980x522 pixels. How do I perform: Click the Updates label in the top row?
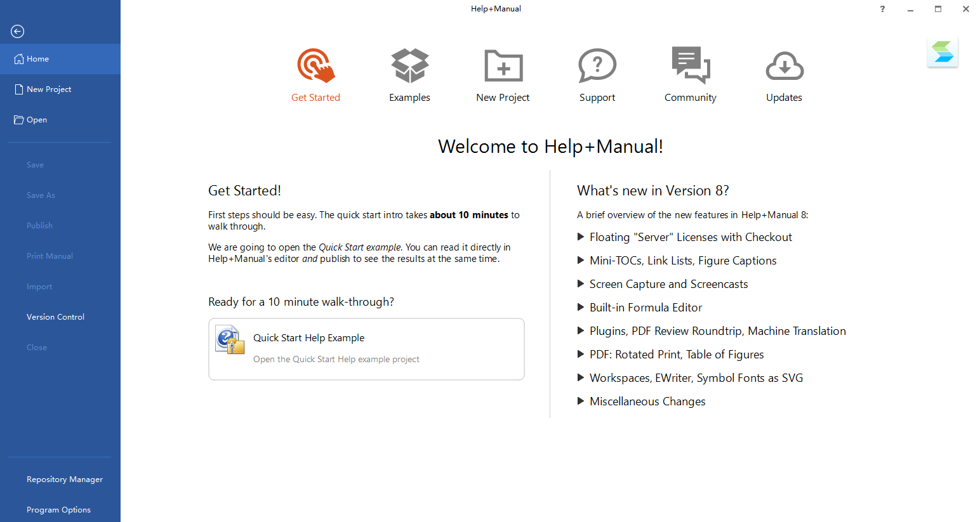784,98
